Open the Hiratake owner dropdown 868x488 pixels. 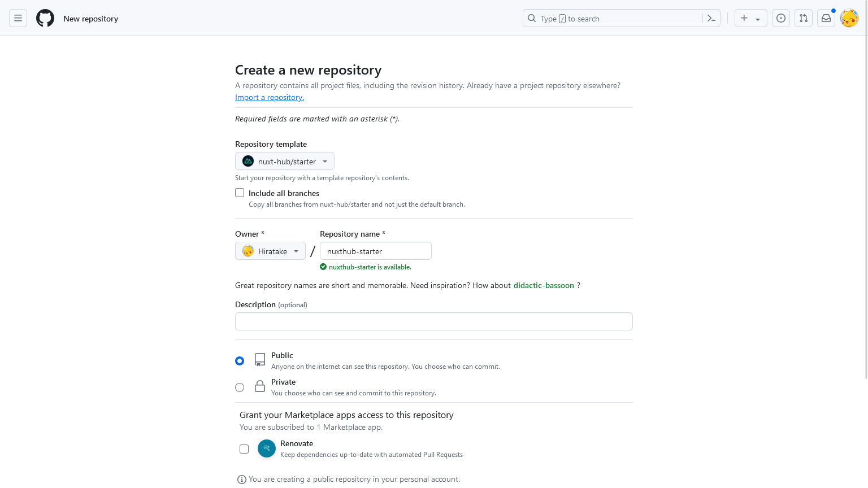coord(270,251)
